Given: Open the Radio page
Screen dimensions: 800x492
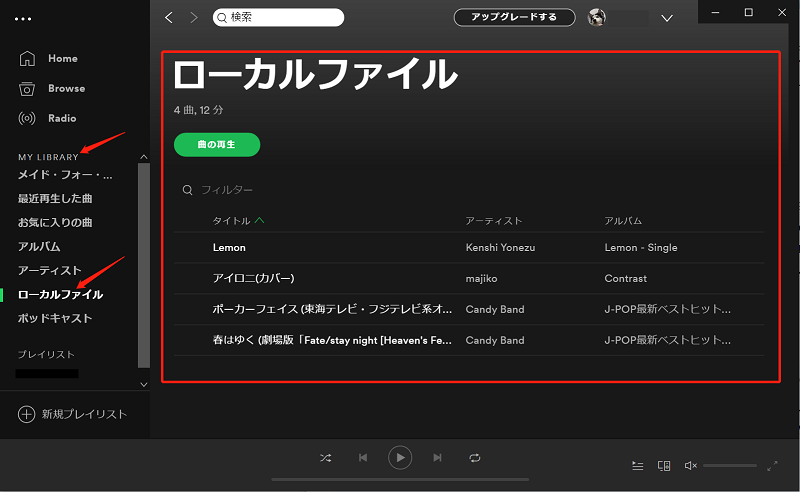Looking at the screenshot, I should click(62, 118).
